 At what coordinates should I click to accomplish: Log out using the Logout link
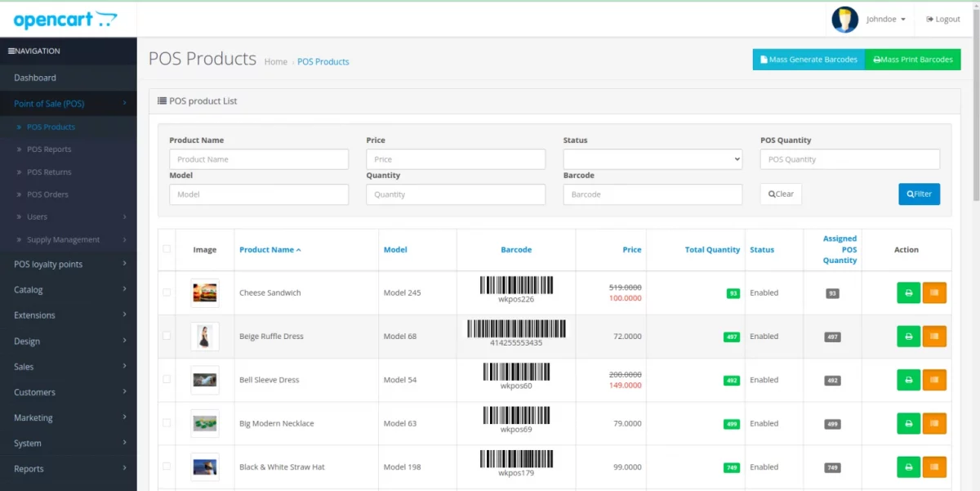coord(943,19)
